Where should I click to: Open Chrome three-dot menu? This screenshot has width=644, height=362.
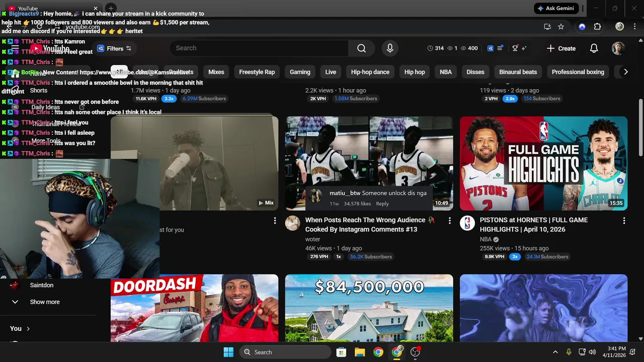coord(635,27)
